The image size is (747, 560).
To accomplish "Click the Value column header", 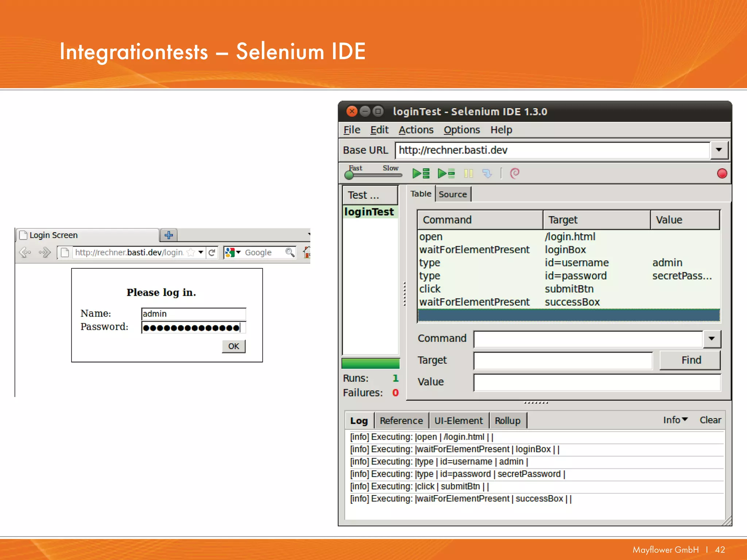I will [x=685, y=220].
